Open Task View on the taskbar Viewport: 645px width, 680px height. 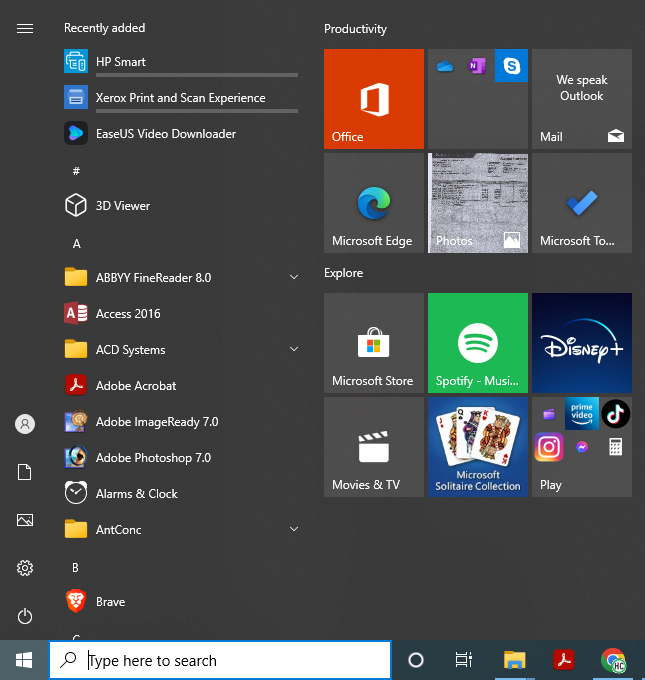[x=464, y=660]
